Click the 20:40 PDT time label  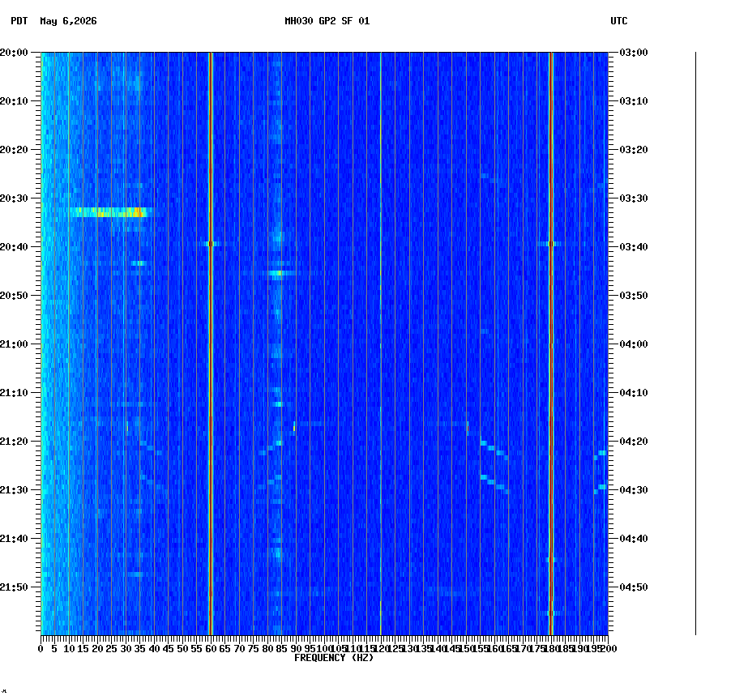pos(14,246)
